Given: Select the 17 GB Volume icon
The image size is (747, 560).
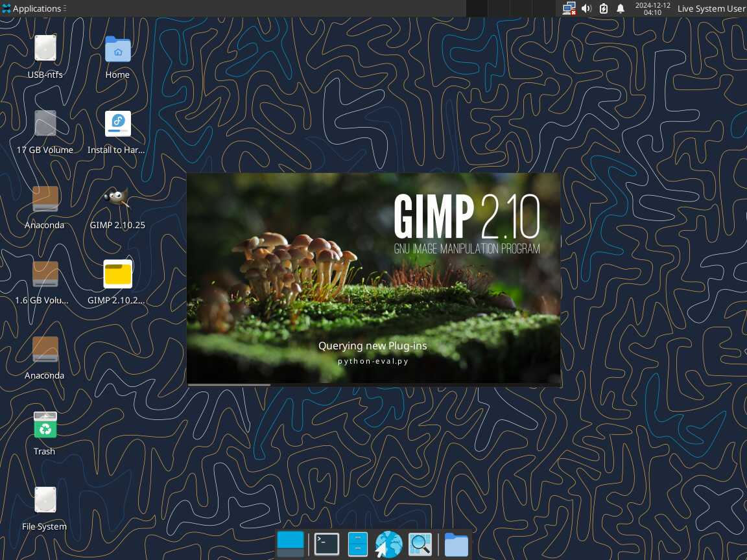Looking at the screenshot, I should point(45,123).
